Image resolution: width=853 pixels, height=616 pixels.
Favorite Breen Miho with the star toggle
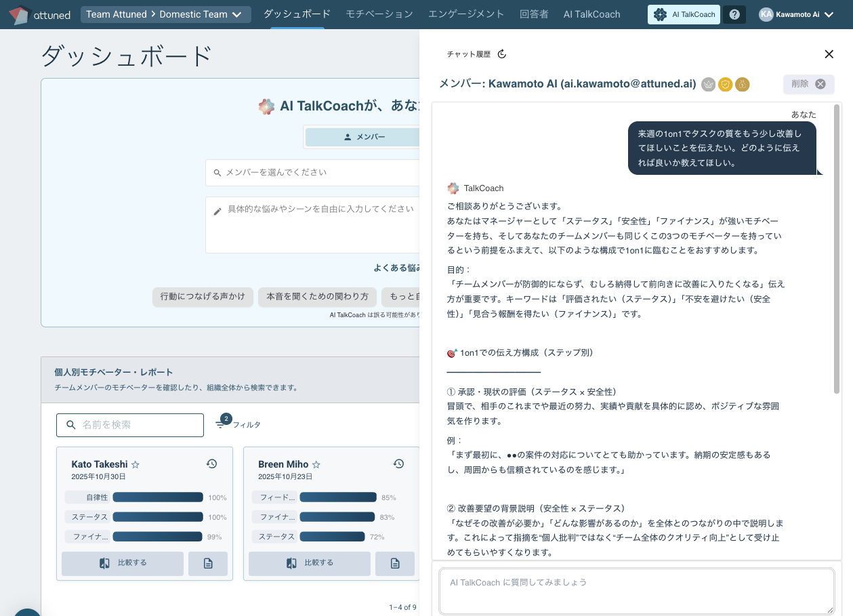(x=316, y=464)
